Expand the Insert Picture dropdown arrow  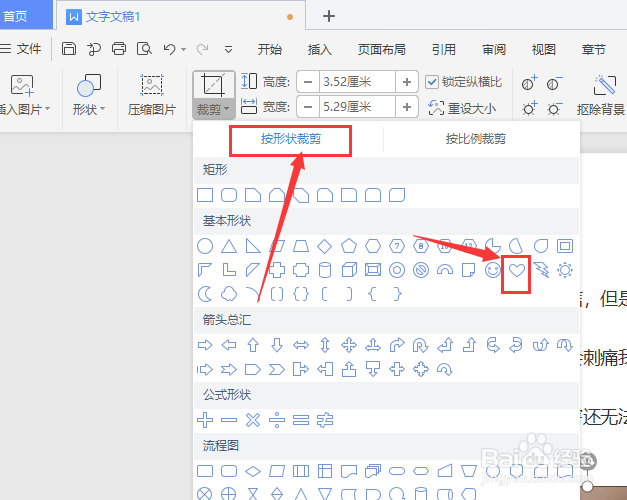[x=48, y=108]
